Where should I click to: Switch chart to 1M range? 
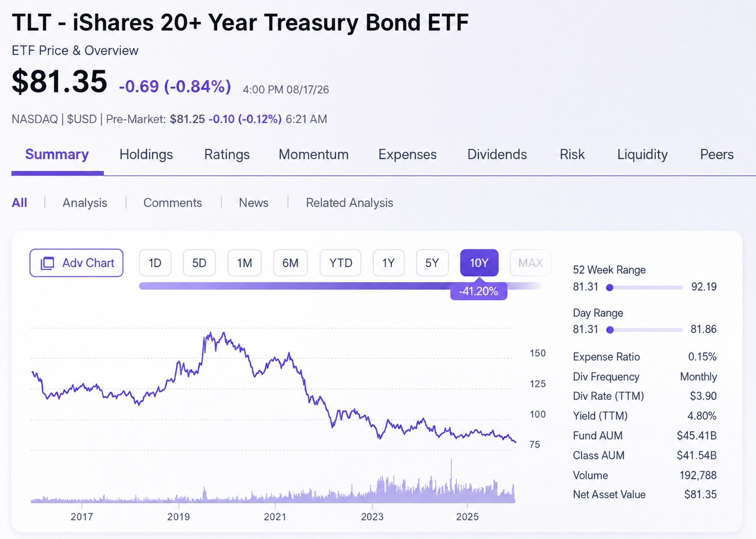click(245, 263)
